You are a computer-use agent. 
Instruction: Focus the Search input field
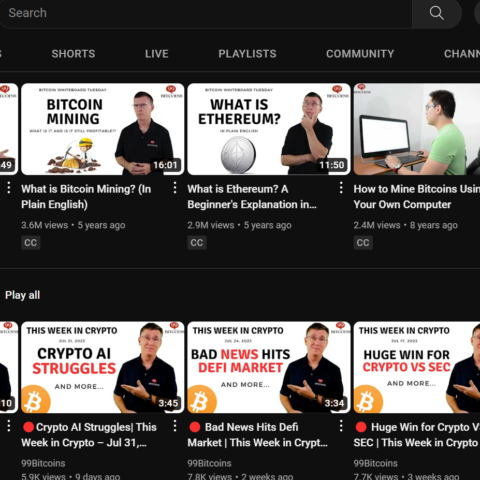[x=206, y=13]
